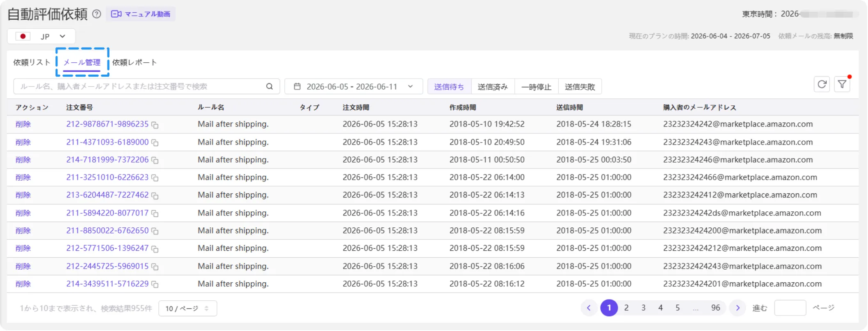Delete row for order 212-9878671-9896235
The image size is (868, 331).
pyautogui.click(x=23, y=124)
